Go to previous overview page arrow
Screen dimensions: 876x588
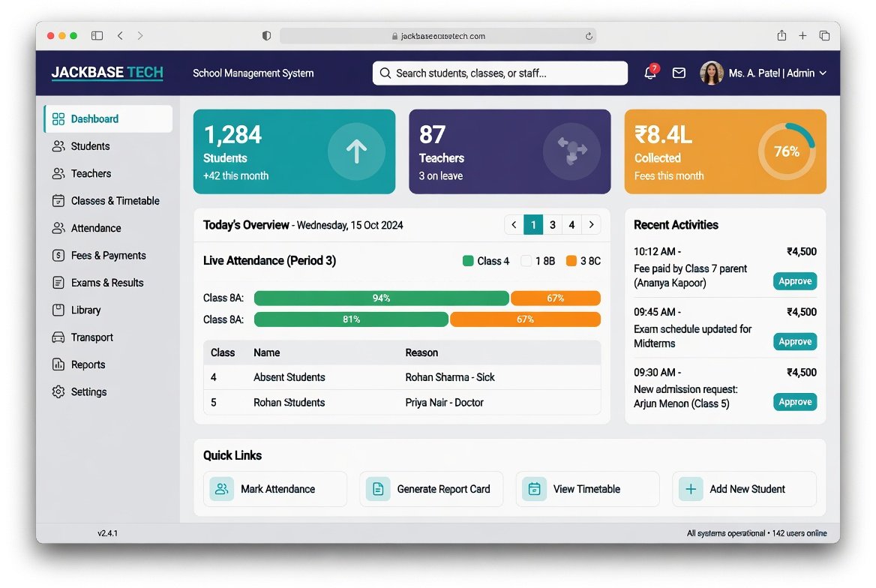tap(514, 225)
